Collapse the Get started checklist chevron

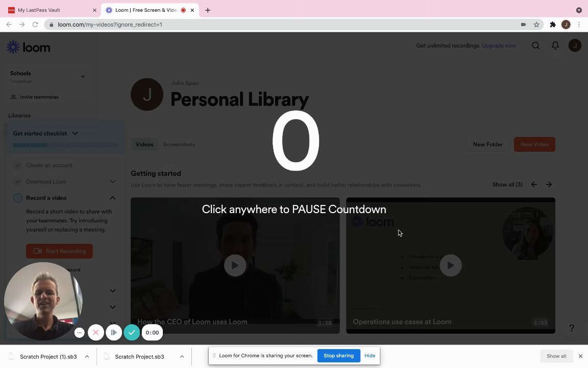click(x=75, y=133)
